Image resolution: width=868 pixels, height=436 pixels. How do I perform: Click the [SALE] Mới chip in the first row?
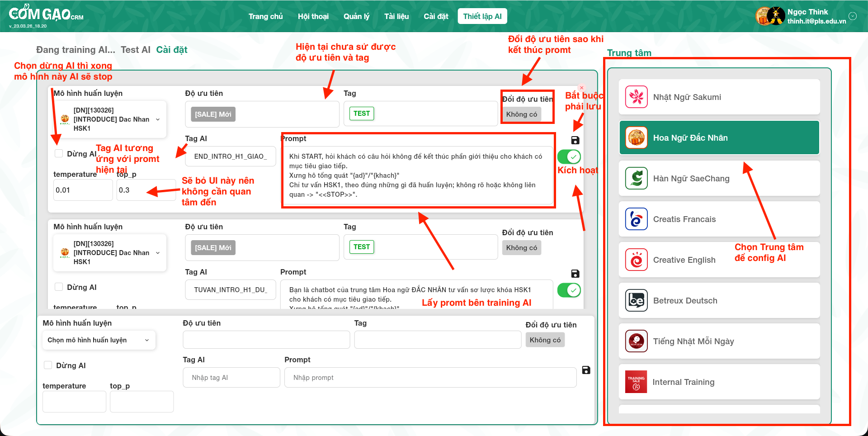(213, 114)
